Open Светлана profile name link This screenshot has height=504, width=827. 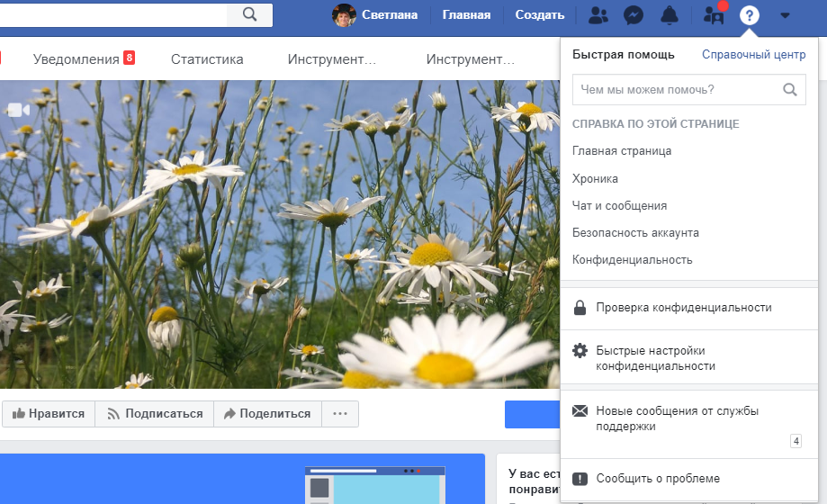point(390,15)
